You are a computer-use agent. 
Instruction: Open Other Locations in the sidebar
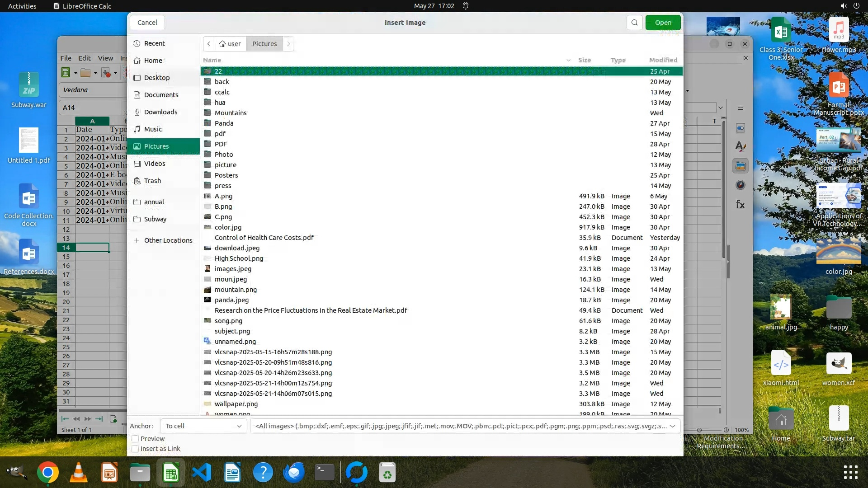pyautogui.click(x=168, y=240)
